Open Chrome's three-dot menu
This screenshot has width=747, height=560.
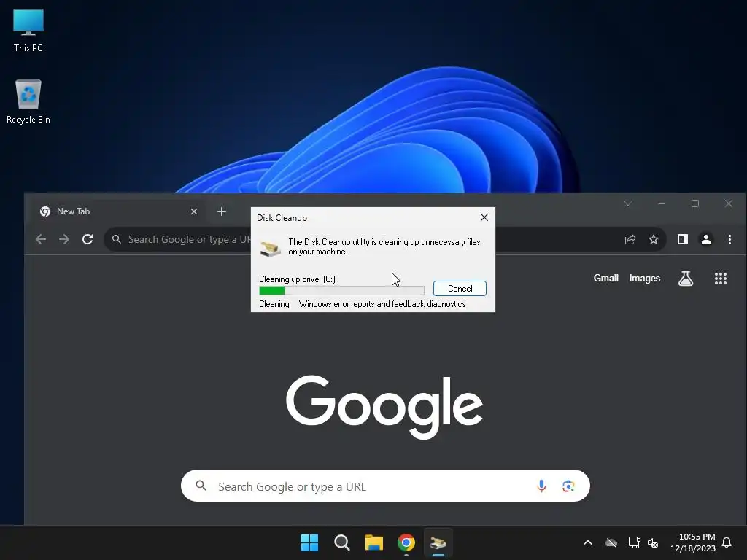point(729,239)
